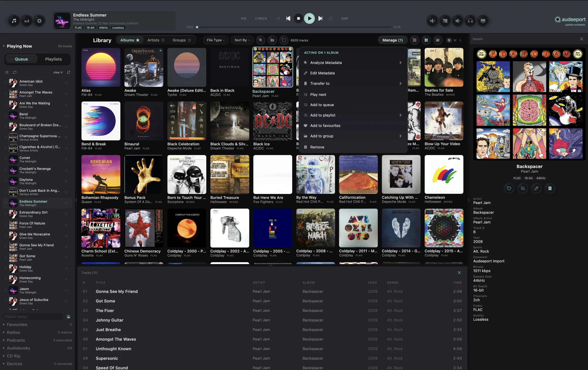
Task: Switch to grid view layout icon
Action: (x=426, y=40)
